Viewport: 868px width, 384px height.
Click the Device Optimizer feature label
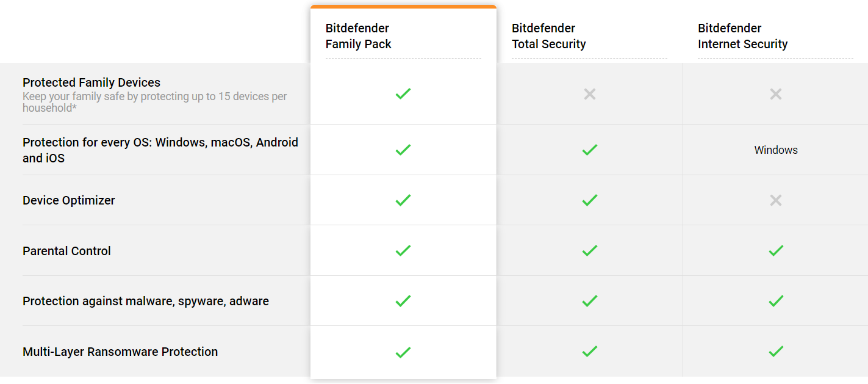(x=69, y=200)
